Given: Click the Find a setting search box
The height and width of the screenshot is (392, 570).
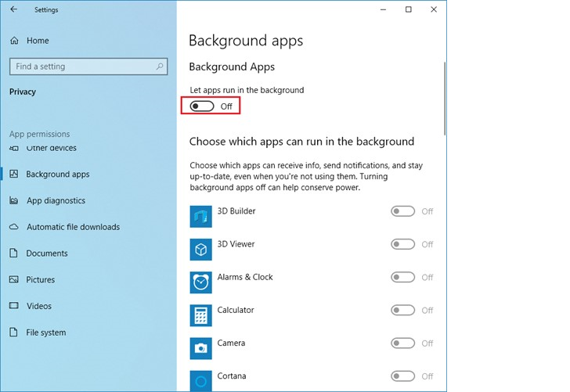Looking at the screenshot, I should click(x=88, y=67).
